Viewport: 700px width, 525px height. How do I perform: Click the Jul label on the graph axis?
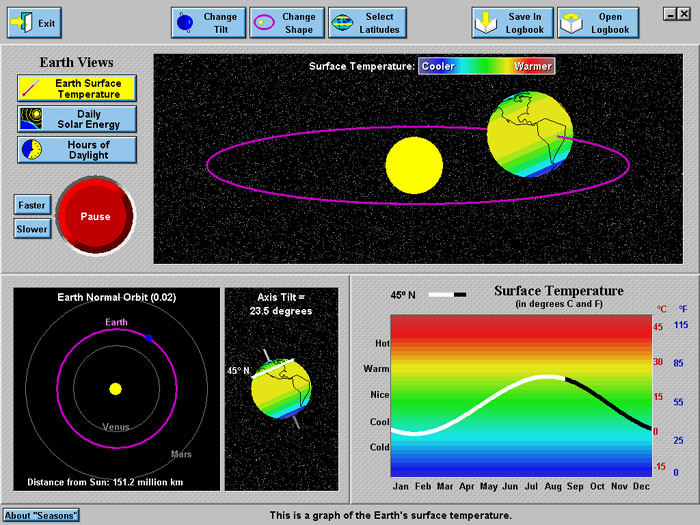pos(531,486)
